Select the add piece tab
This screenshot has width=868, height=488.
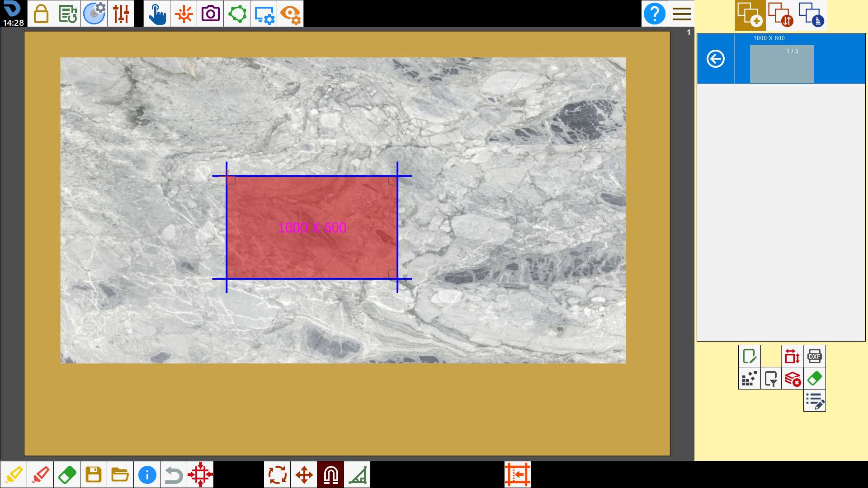pyautogui.click(x=750, y=15)
